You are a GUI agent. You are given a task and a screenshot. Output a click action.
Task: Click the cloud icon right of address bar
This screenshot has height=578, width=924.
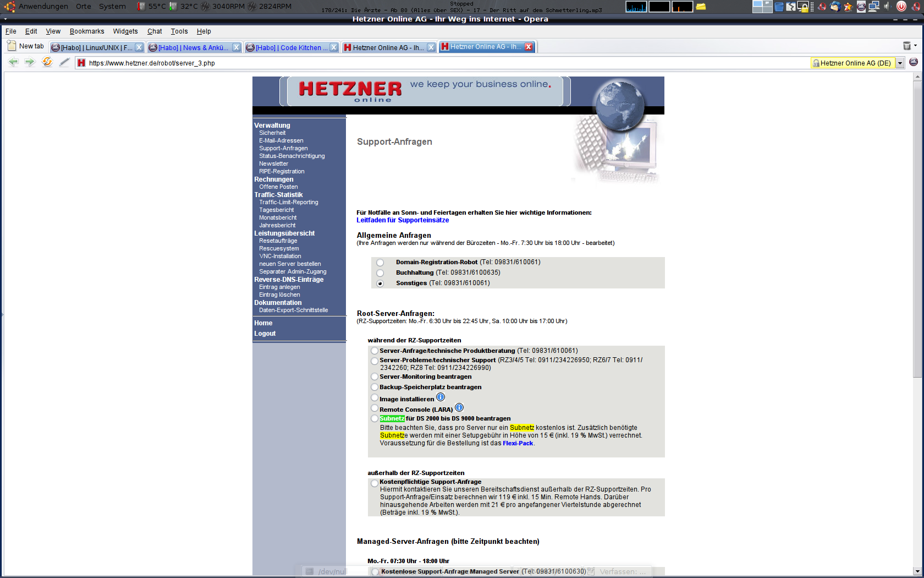[914, 62]
